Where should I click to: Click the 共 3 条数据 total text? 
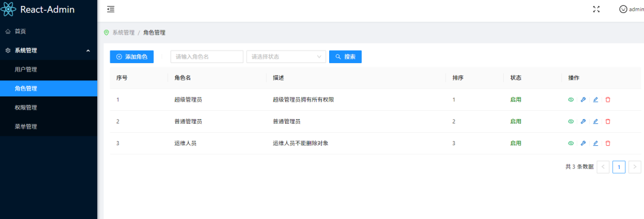580,167
